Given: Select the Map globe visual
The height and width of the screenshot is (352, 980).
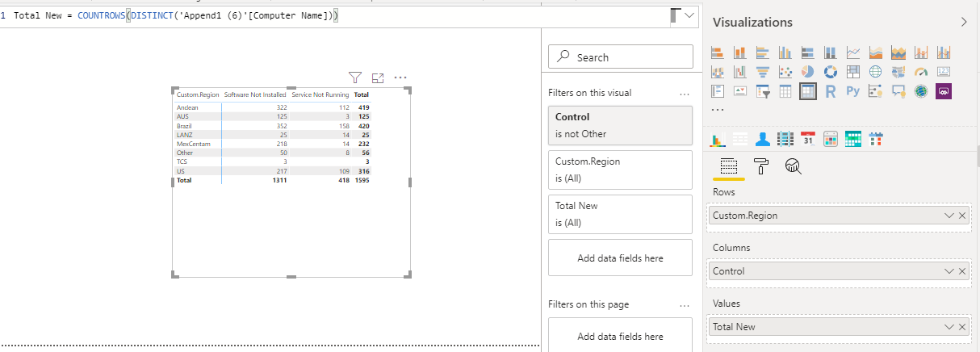Looking at the screenshot, I should pyautogui.click(x=876, y=72).
